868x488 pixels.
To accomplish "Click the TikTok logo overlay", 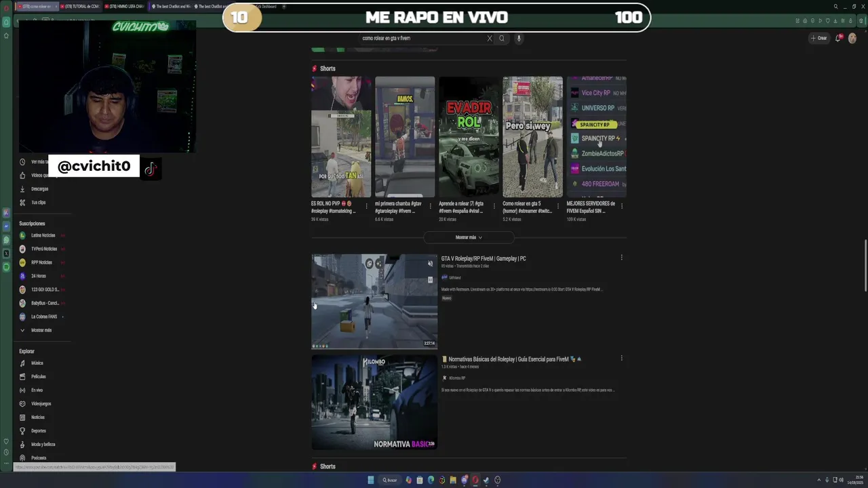I will tap(151, 169).
